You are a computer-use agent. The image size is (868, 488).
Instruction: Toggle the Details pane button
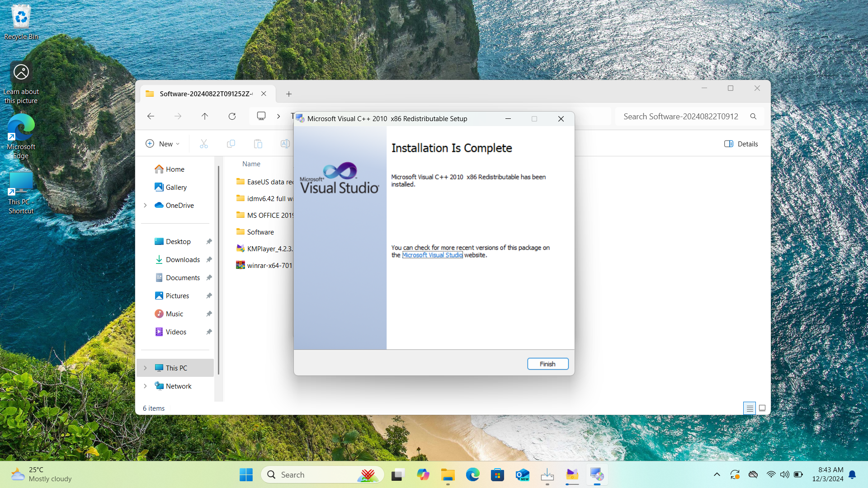click(741, 144)
